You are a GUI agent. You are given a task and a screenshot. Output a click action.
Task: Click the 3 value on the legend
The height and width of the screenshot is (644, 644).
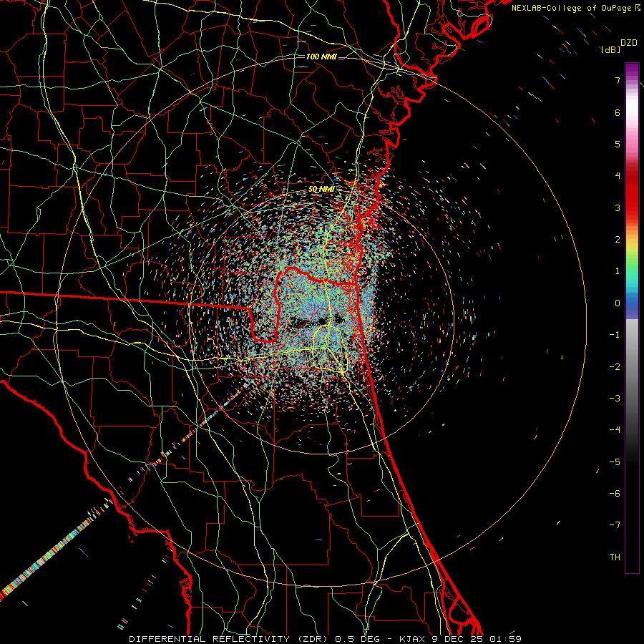(618, 208)
